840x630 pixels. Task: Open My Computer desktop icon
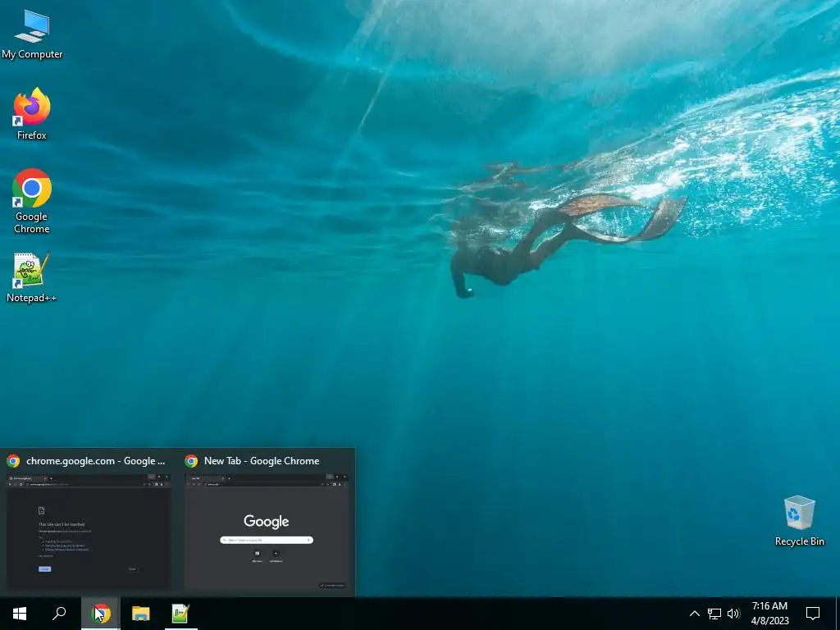32,34
